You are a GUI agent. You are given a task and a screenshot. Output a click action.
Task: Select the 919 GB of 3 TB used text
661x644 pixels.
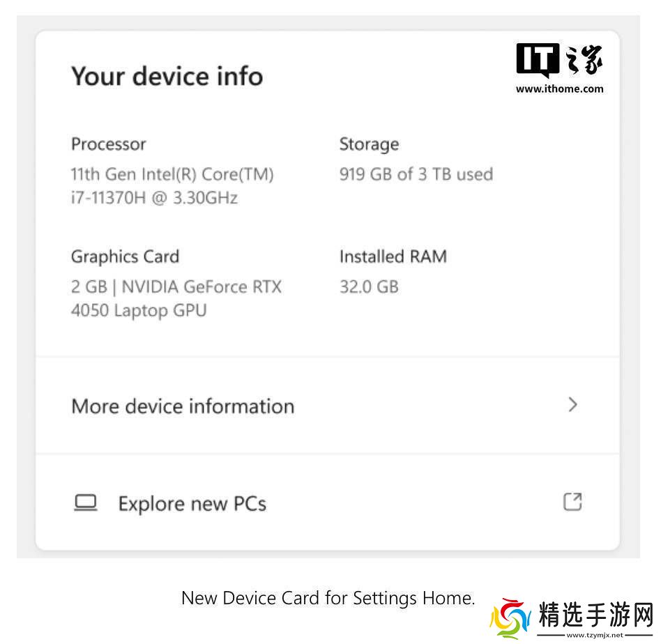[416, 174]
